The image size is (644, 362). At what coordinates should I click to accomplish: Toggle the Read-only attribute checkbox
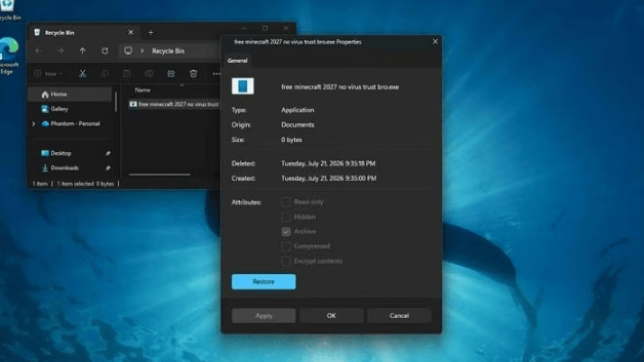pyautogui.click(x=286, y=202)
